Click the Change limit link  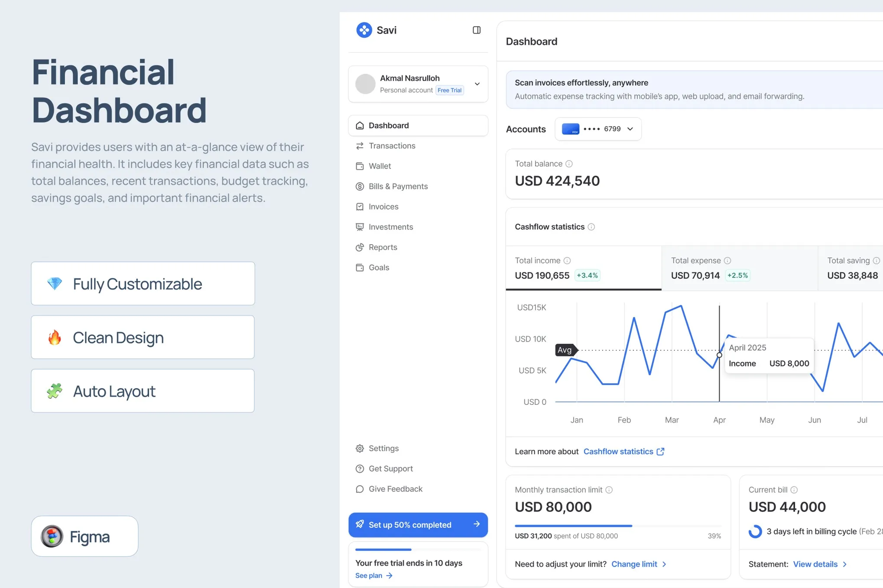point(639,564)
